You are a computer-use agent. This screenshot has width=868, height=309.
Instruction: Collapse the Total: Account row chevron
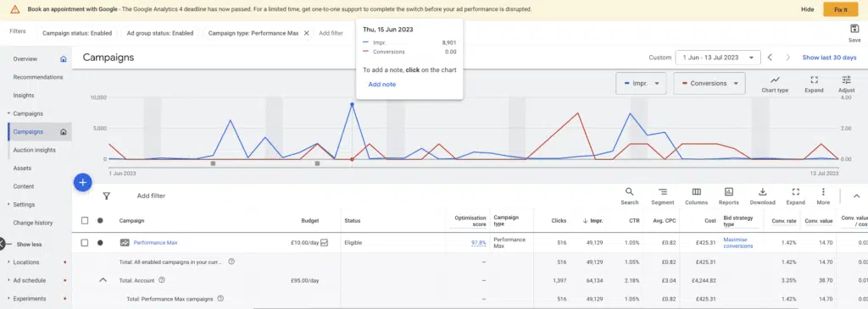(103, 280)
